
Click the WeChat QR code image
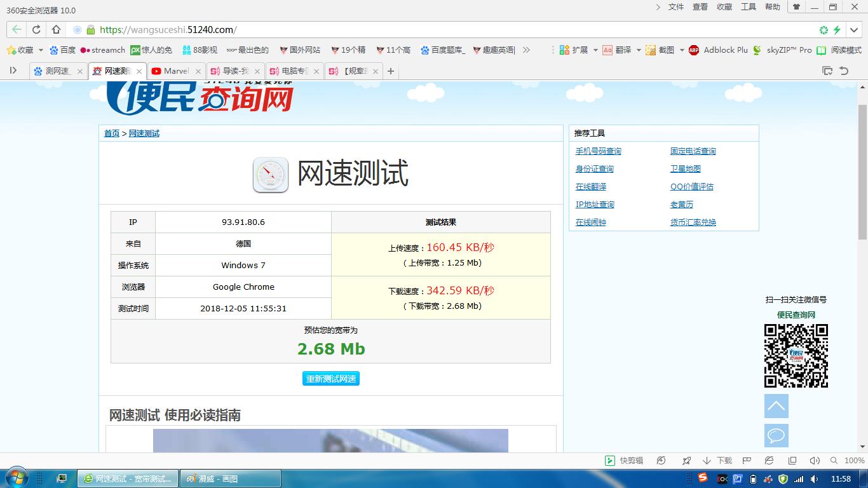796,356
